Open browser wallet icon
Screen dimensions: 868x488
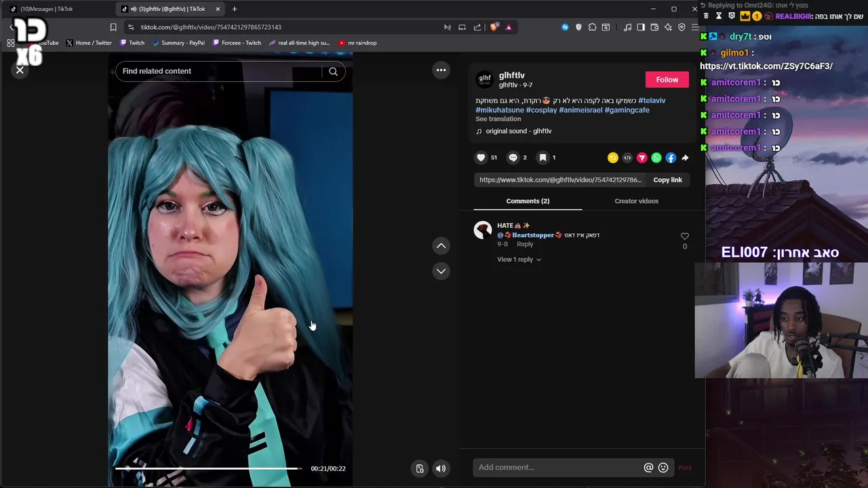pyautogui.click(x=654, y=27)
